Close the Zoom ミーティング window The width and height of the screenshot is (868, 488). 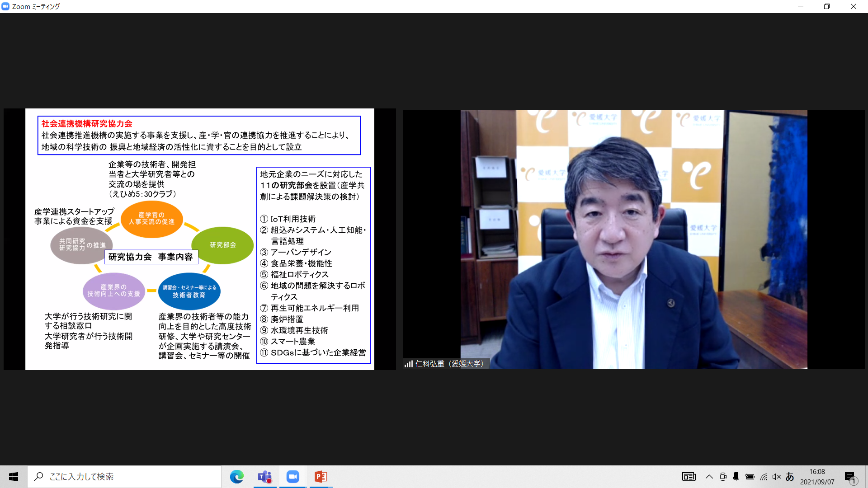(x=854, y=6)
